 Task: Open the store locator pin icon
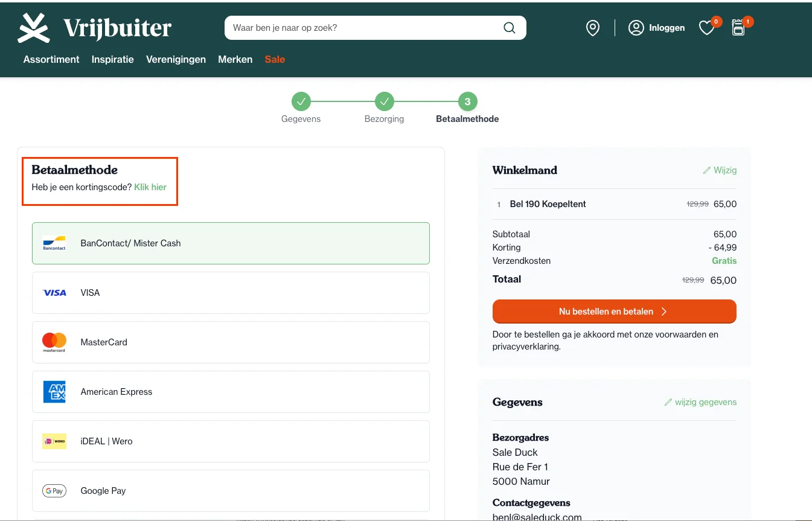pyautogui.click(x=593, y=28)
